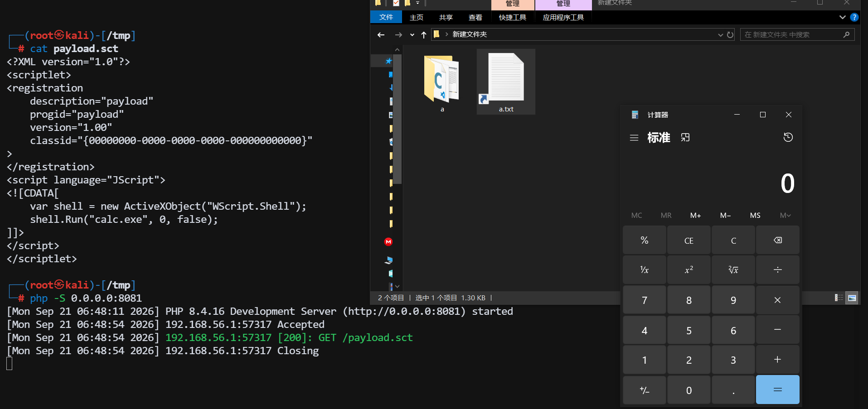868x409 pixels.
Task: Select This PC icon in Explorer sidebar
Action: click(x=389, y=260)
